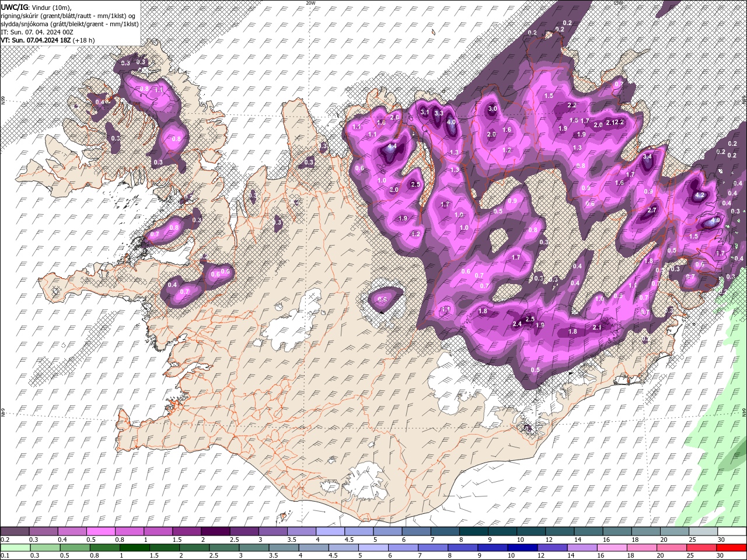Click the 4.0 snowfall value on the map
Screen dimensions: 747x560
(x=451, y=123)
